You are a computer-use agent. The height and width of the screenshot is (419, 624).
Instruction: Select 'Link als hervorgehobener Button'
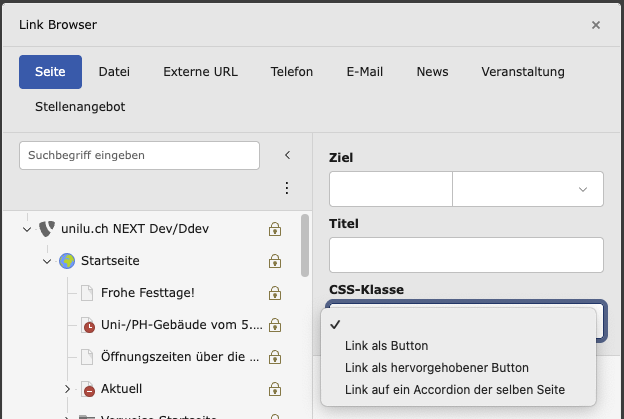pyautogui.click(x=436, y=367)
